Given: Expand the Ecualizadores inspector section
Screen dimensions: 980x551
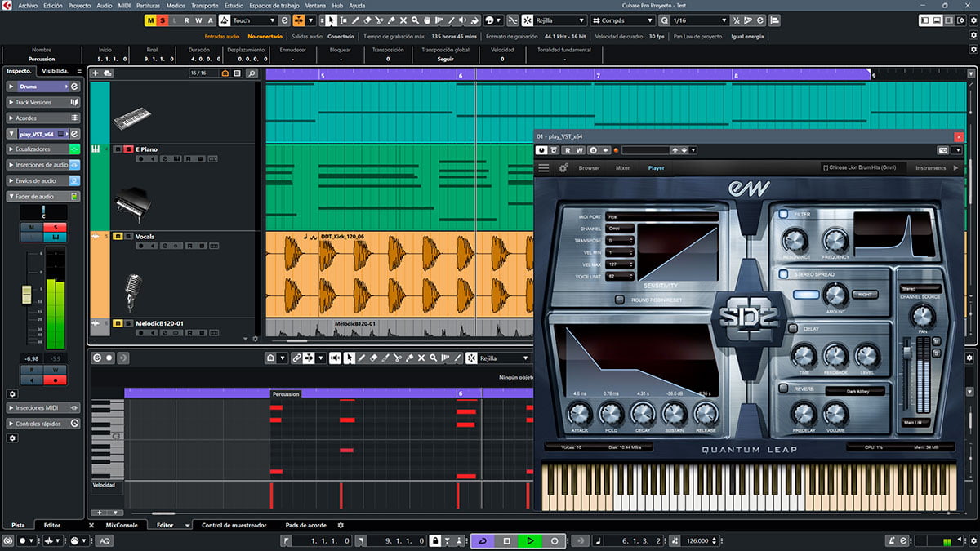Looking at the screenshot, I should pyautogui.click(x=44, y=149).
